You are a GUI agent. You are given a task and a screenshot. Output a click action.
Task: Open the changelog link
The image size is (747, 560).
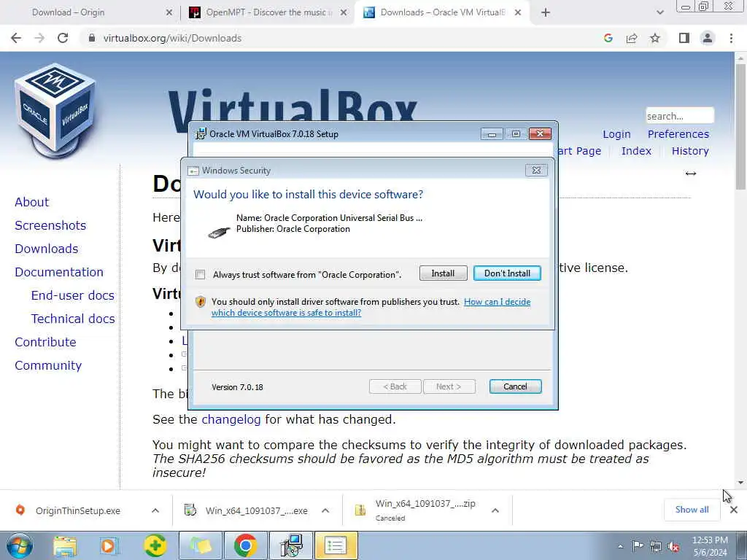(x=231, y=419)
